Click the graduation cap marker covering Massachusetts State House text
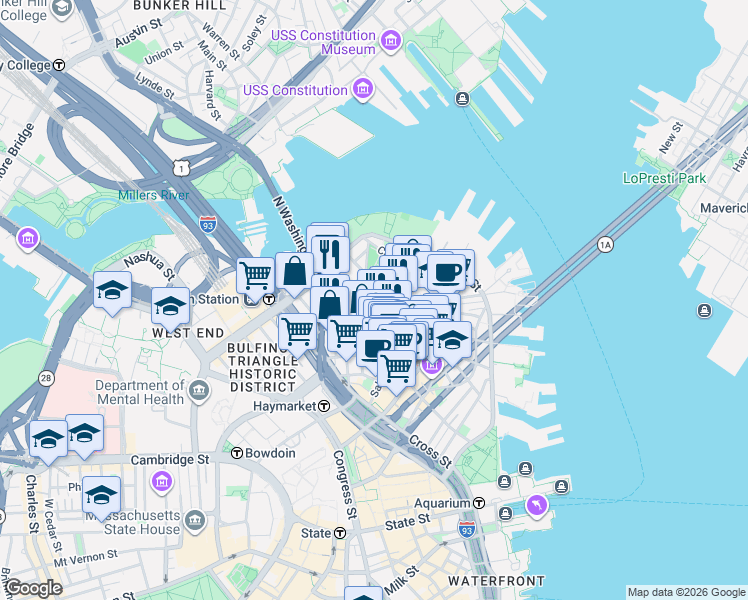Screen dimensions: 748x600 click(x=101, y=497)
